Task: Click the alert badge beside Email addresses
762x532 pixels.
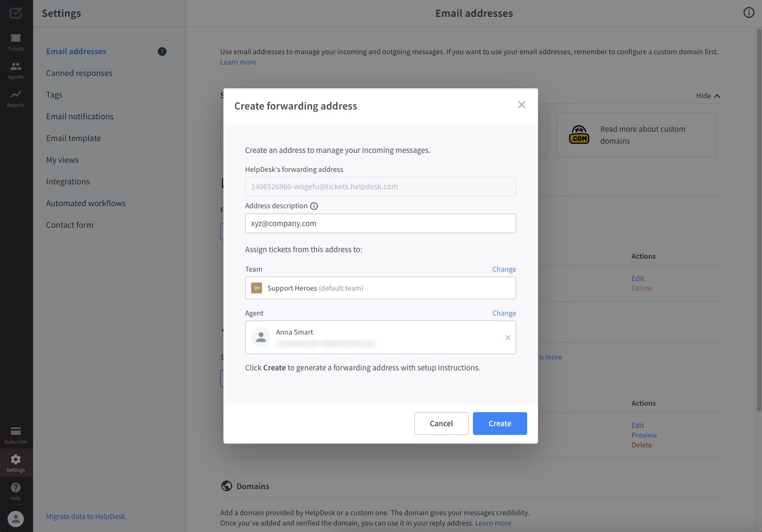Action: (162, 52)
